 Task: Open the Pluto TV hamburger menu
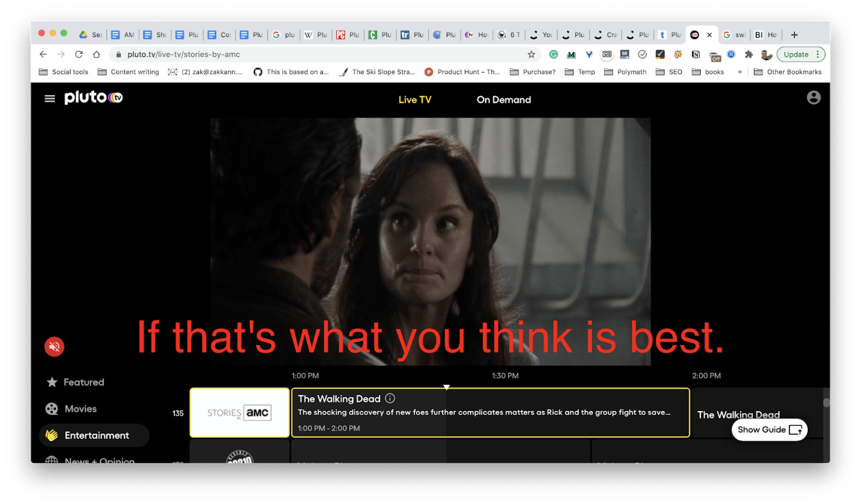click(50, 99)
